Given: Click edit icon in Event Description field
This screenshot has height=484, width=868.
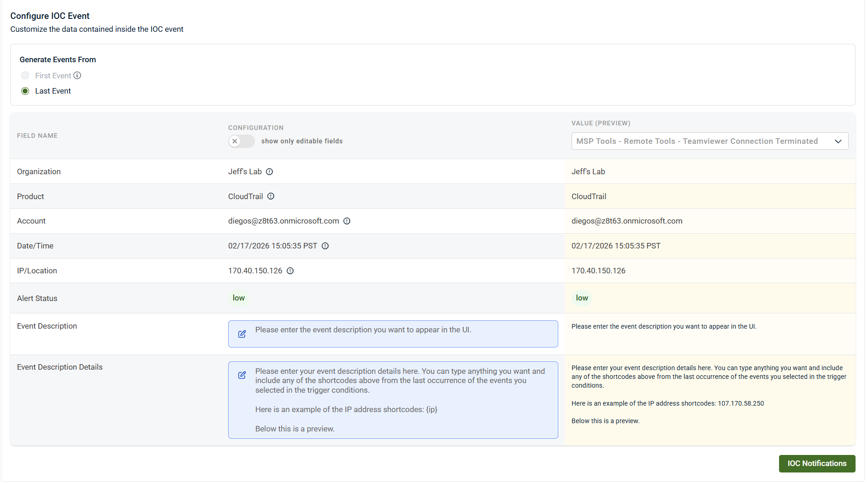Looking at the screenshot, I should pos(242,334).
